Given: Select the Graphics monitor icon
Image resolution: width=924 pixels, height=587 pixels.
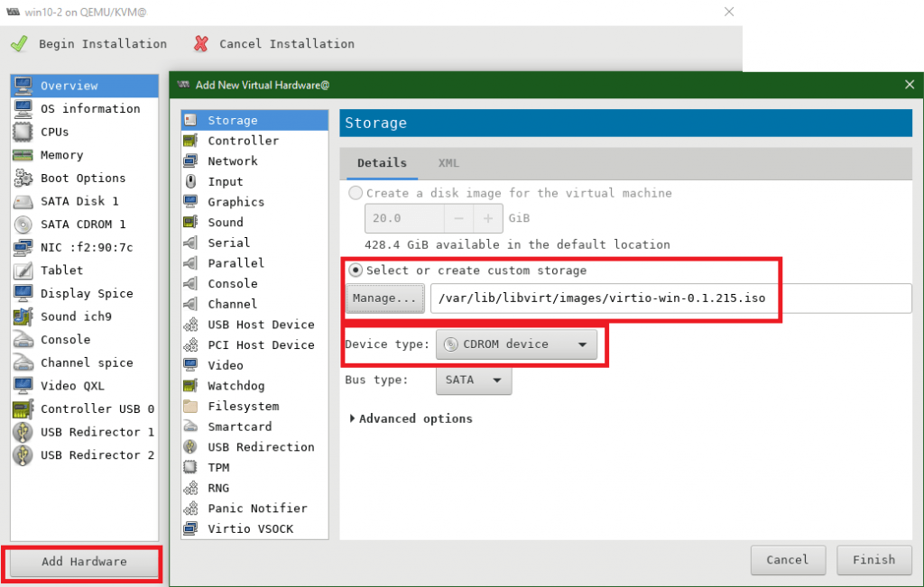Looking at the screenshot, I should click(190, 202).
